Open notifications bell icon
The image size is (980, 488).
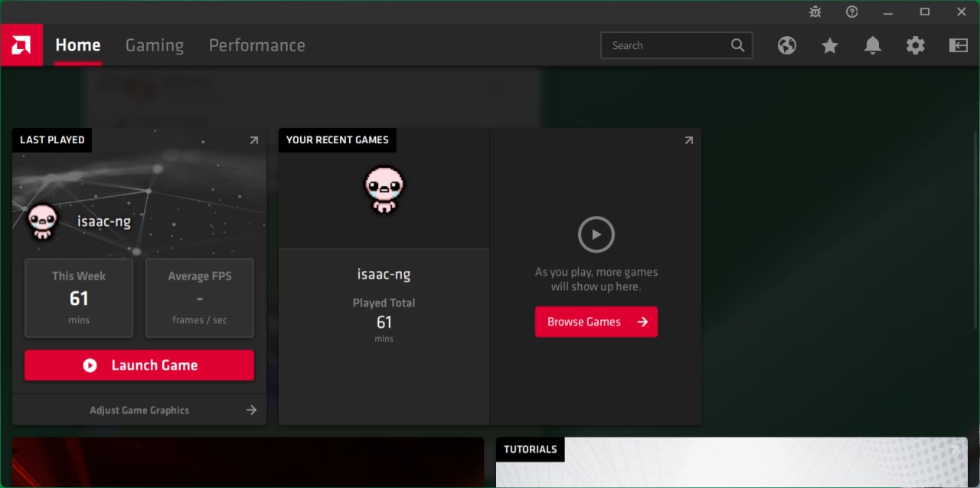pyautogui.click(x=873, y=45)
